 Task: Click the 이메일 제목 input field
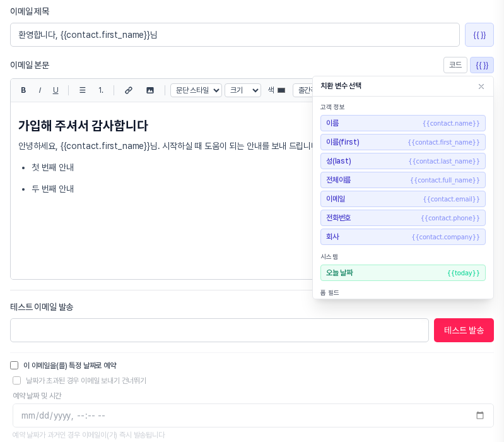pos(235,35)
